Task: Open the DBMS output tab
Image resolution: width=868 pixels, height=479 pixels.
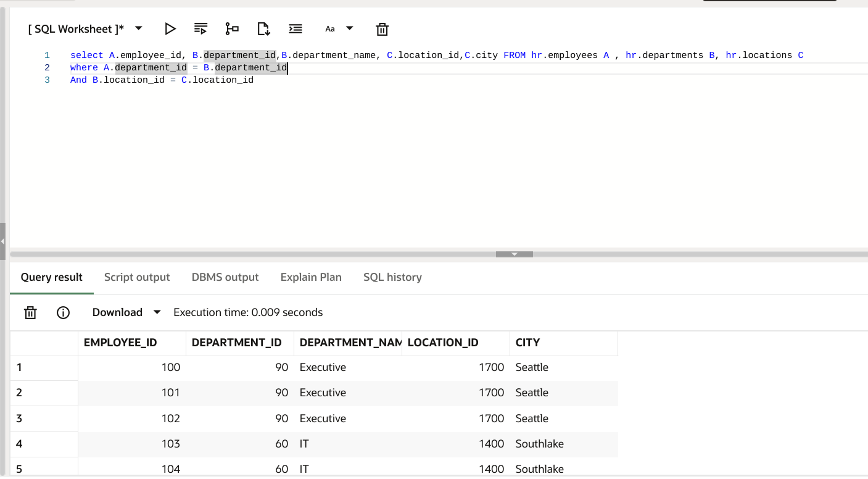Action: pos(225,277)
